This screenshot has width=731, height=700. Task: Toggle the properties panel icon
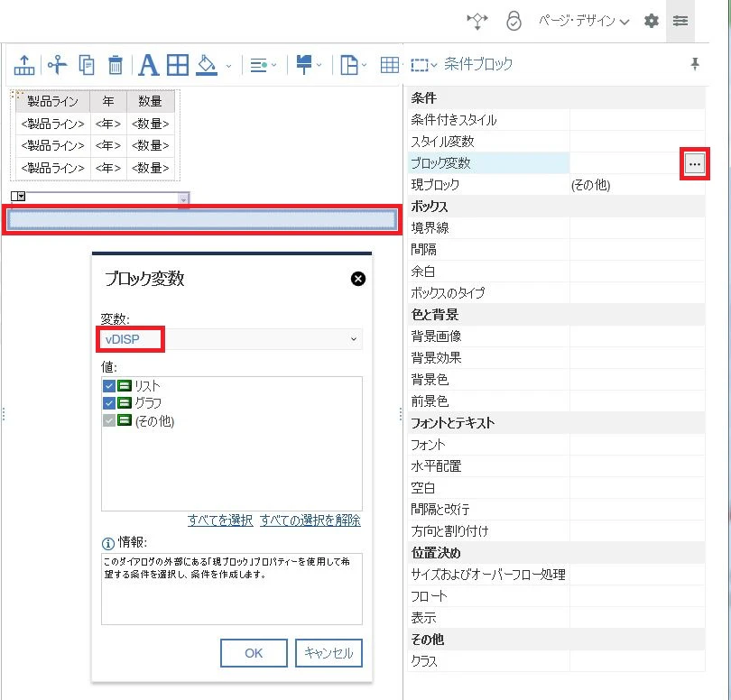(x=680, y=21)
